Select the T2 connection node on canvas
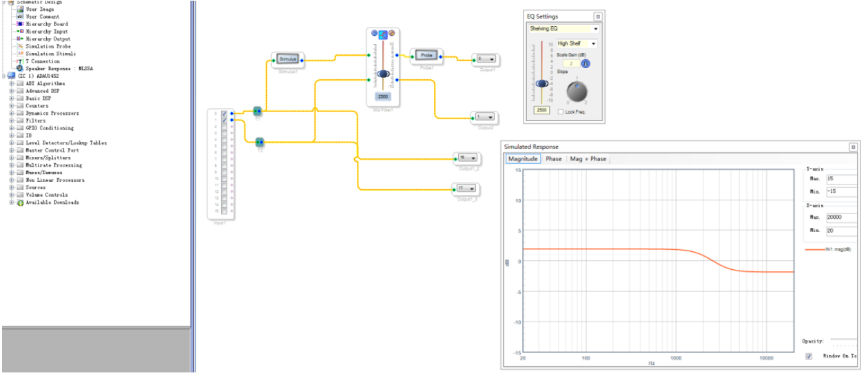The image size is (868, 380). point(260,142)
